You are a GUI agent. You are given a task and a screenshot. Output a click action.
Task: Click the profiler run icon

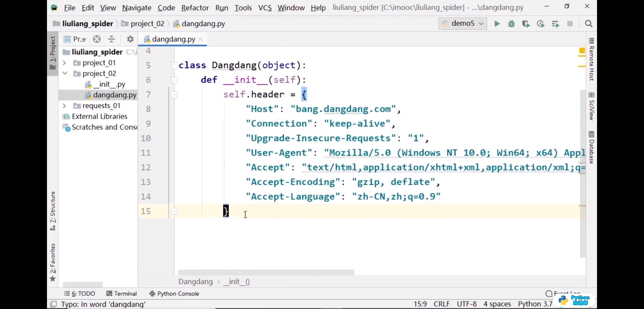pos(541,24)
